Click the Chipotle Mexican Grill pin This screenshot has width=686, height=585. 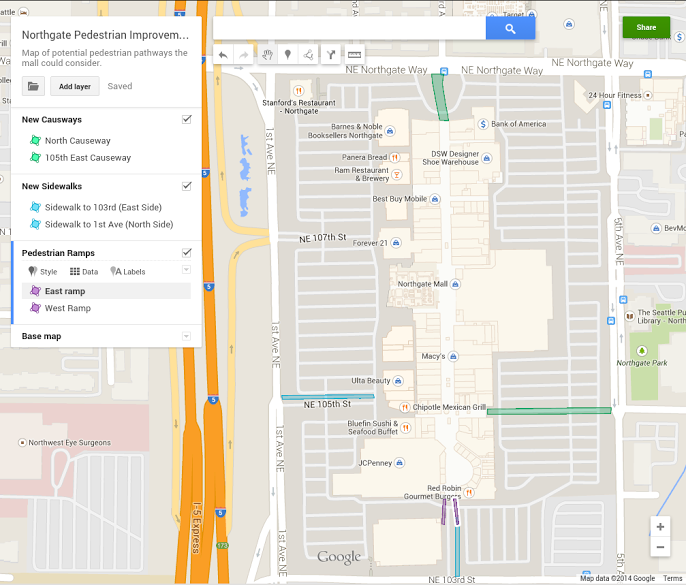click(405, 407)
